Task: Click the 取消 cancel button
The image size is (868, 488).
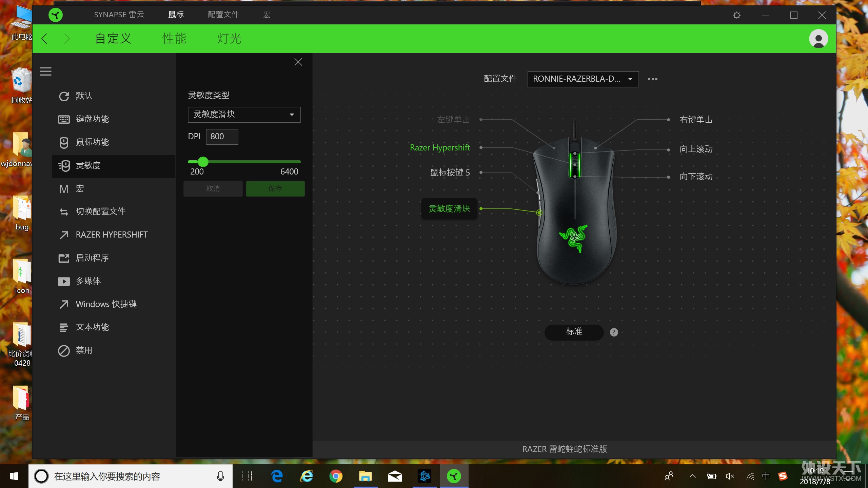Action: coord(213,189)
